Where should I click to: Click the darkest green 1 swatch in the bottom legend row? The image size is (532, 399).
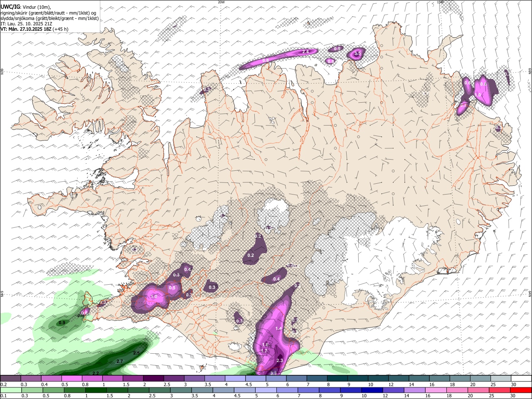coord(96,390)
